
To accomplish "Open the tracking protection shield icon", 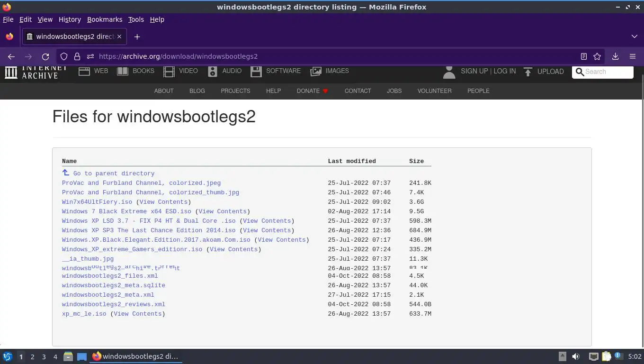I will 64,56.
